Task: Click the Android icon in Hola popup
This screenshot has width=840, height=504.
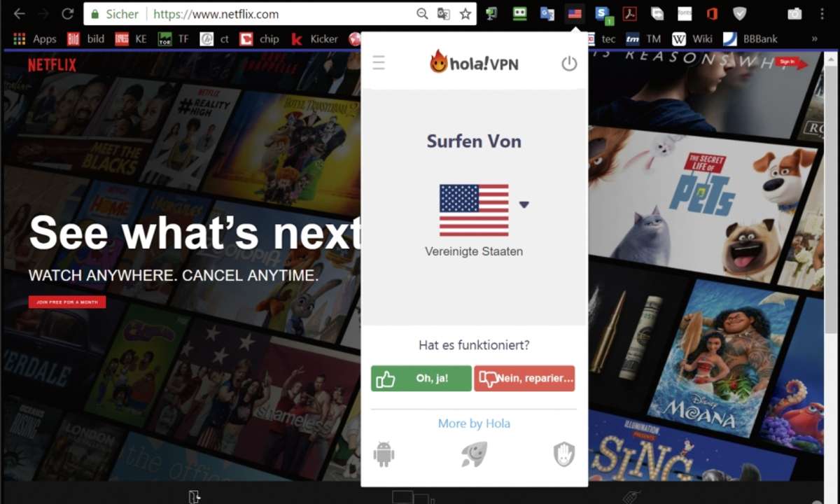Action: [384, 454]
